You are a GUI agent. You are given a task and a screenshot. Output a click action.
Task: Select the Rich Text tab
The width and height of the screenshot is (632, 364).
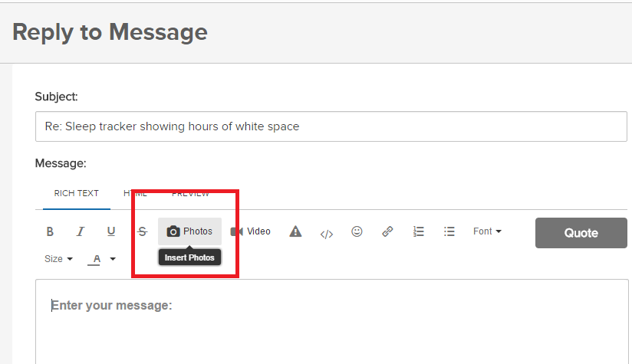[76, 194]
